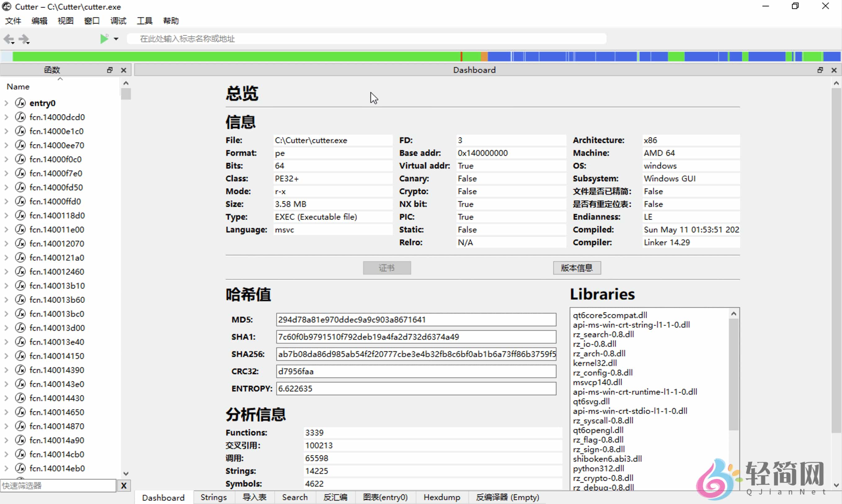Start debugging with the play icon

[104, 38]
